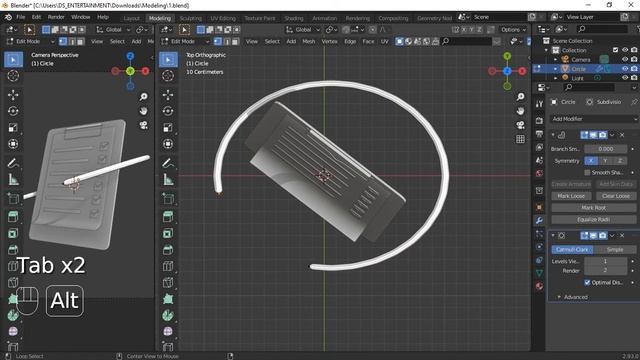
Task: Open the Options dropdown
Action: 513,30
